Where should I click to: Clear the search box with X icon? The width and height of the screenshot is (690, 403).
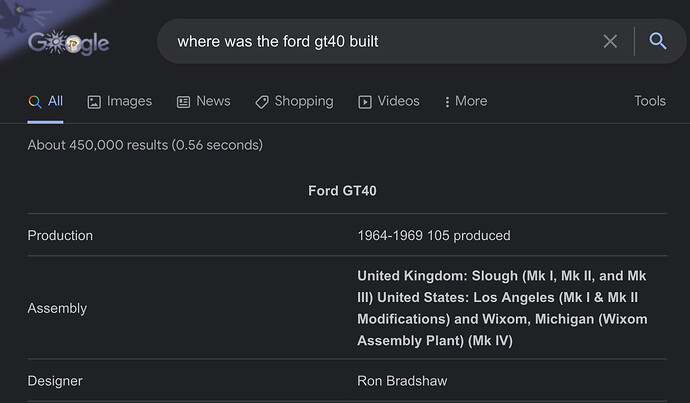[x=610, y=41]
